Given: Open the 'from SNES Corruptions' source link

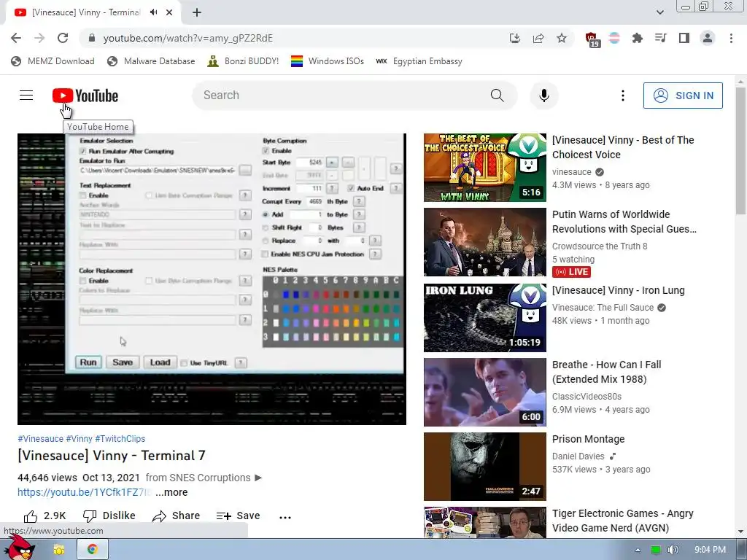Looking at the screenshot, I should click(x=204, y=478).
